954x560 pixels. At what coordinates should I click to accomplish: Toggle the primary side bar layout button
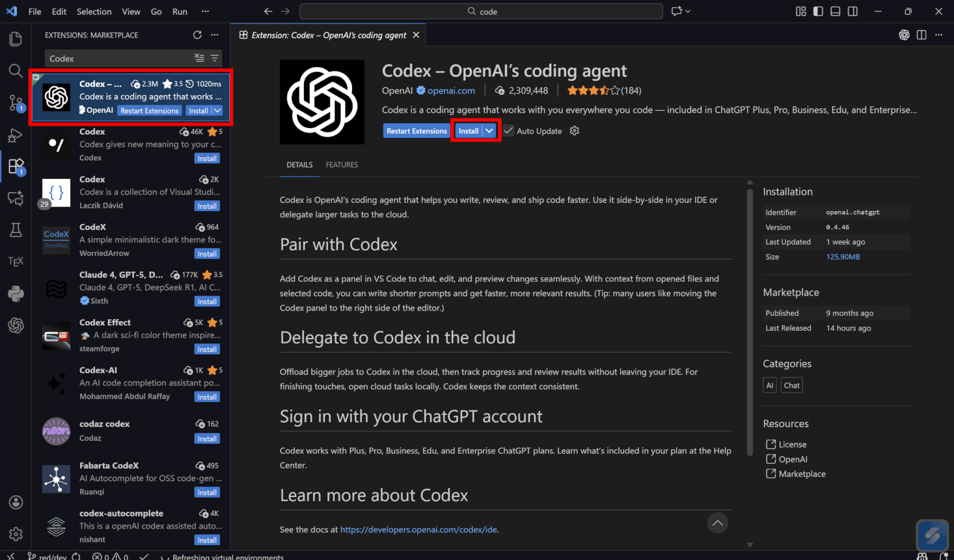point(818,11)
